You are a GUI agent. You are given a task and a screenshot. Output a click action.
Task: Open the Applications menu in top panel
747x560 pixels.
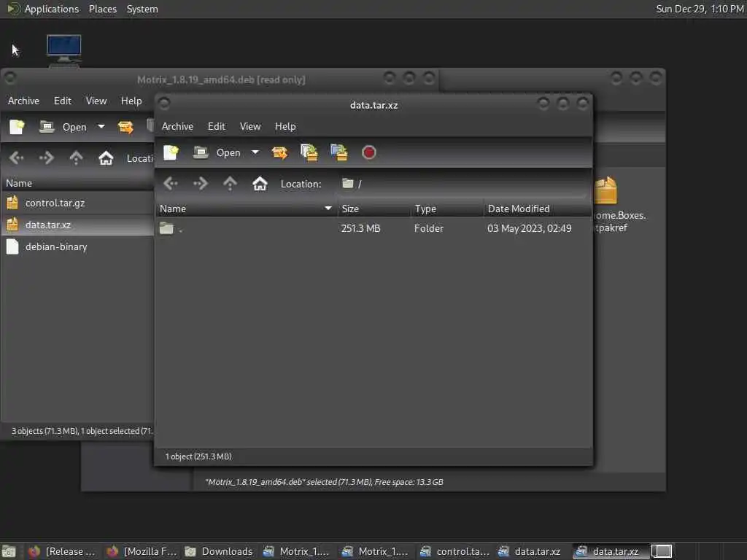(x=43, y=9)
